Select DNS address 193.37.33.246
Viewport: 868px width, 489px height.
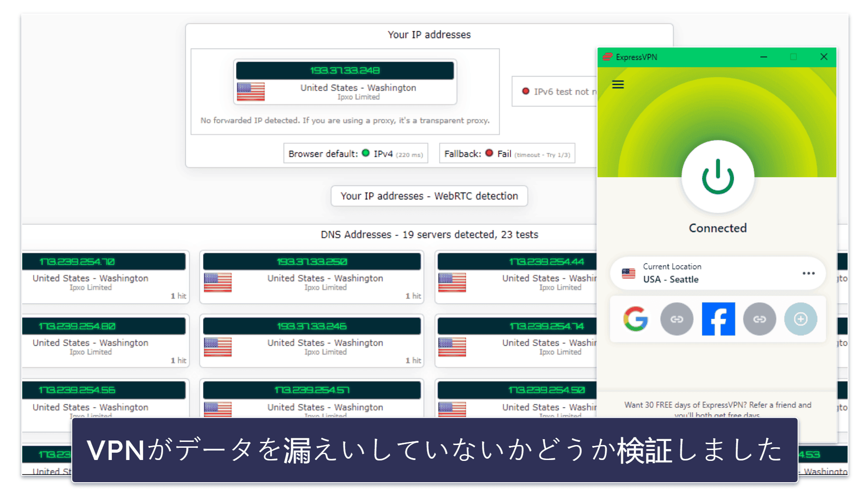(x=312, y=326)
